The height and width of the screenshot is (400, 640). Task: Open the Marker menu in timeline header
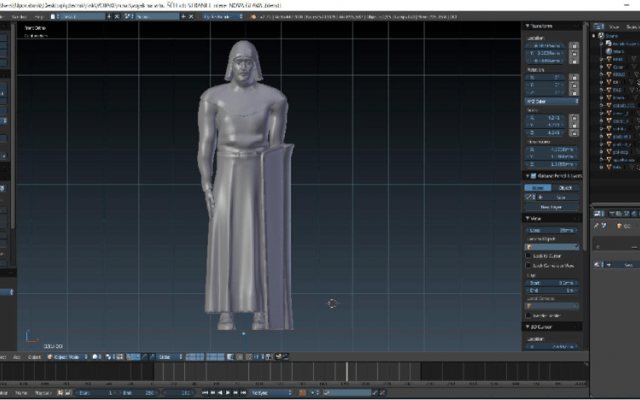coord(4,393)
